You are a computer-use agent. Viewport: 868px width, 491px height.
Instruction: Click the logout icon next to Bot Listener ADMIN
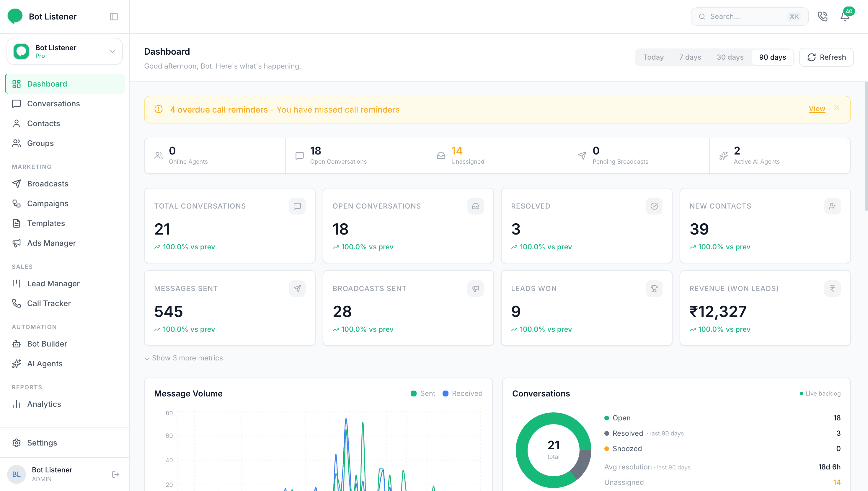[115, 474]
